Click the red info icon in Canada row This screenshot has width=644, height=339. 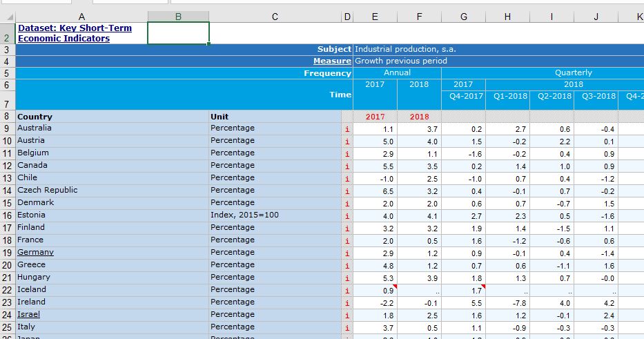347,166
